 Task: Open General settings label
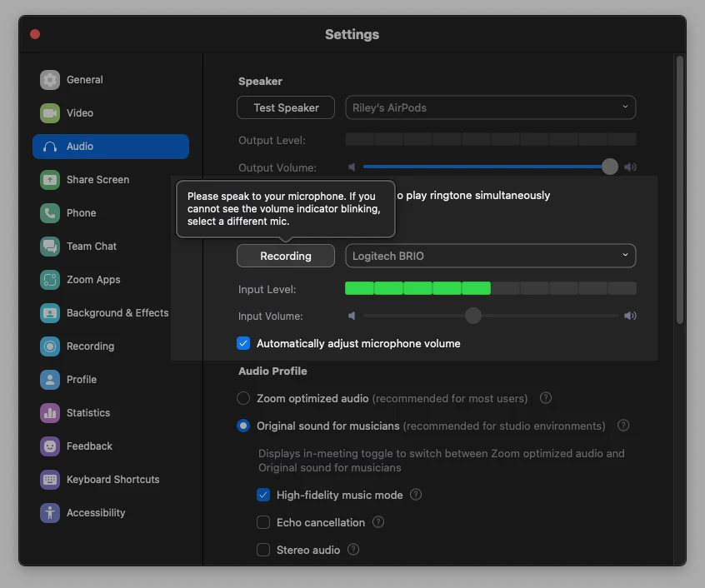(x=85, y=80)
